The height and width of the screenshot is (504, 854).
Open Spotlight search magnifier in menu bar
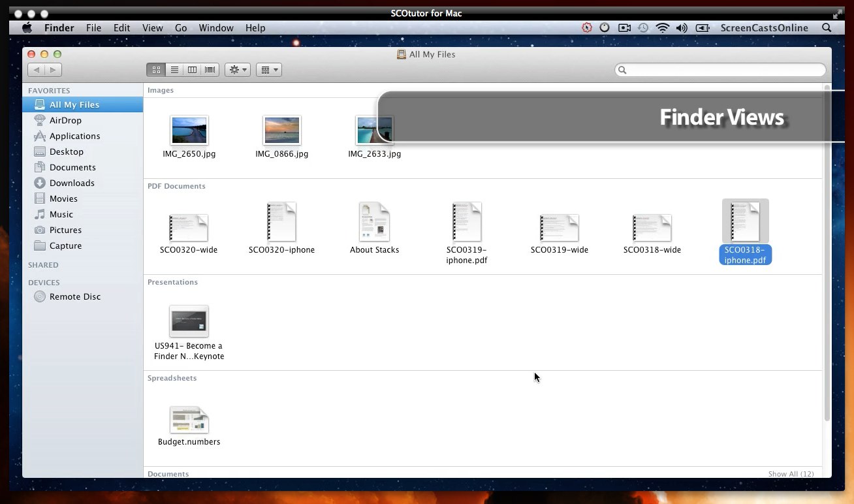pyautogui.click(x=827, y=28)
